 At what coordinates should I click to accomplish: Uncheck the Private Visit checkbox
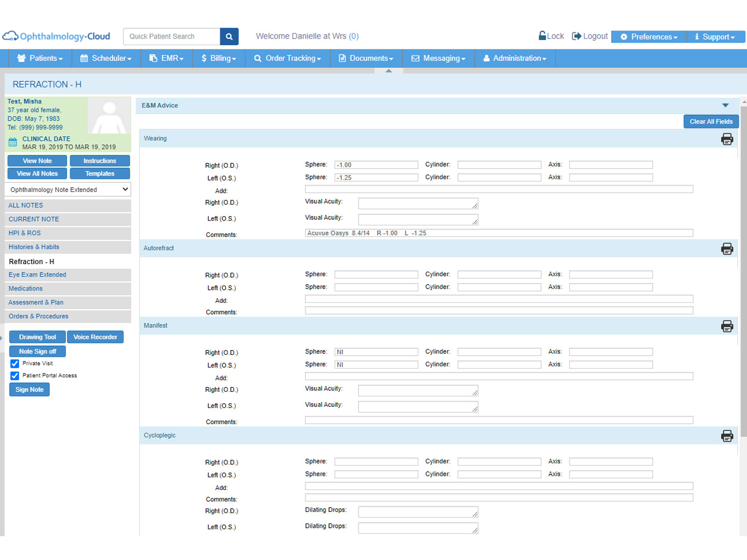click(x=15, y=364)
